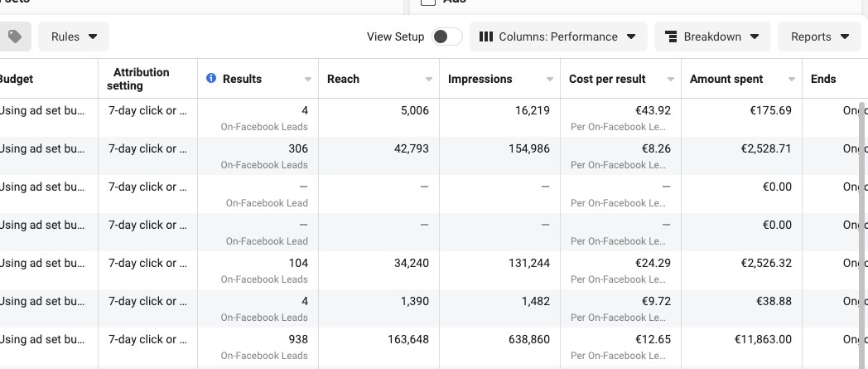Sort by Impressions column header
This screenshot has height=369, width=868.
coord(480,79)
